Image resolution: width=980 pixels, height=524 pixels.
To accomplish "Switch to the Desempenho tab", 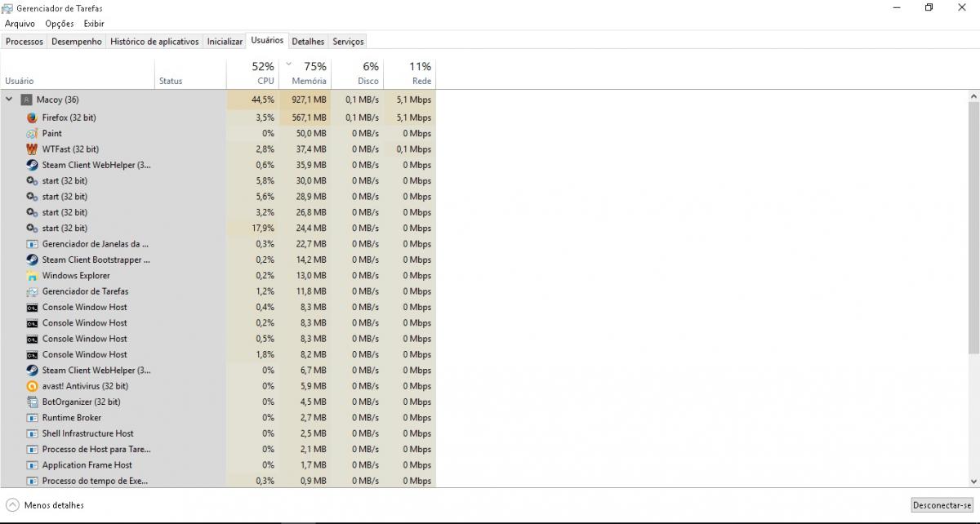I will click(x=76, y=41).
